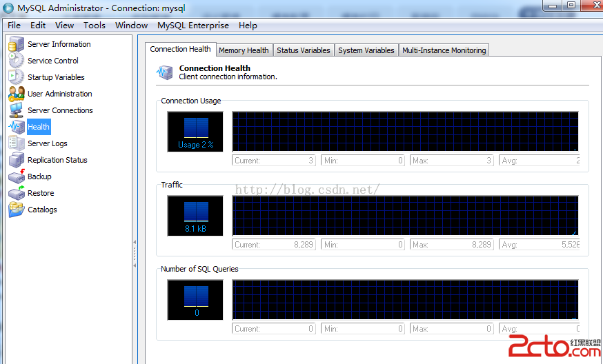Click the Health heartbeat icon in sidebar

(x=16, y=127)
